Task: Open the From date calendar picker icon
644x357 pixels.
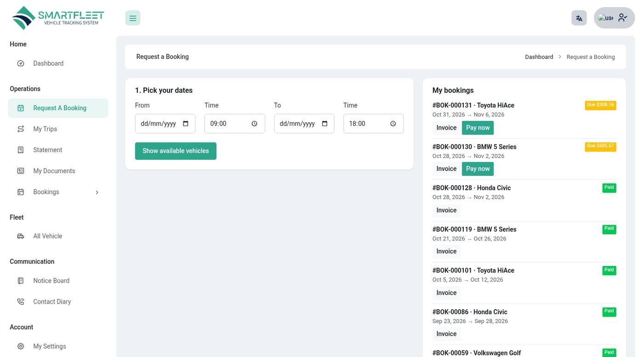Action: click(x=186, y=124)
